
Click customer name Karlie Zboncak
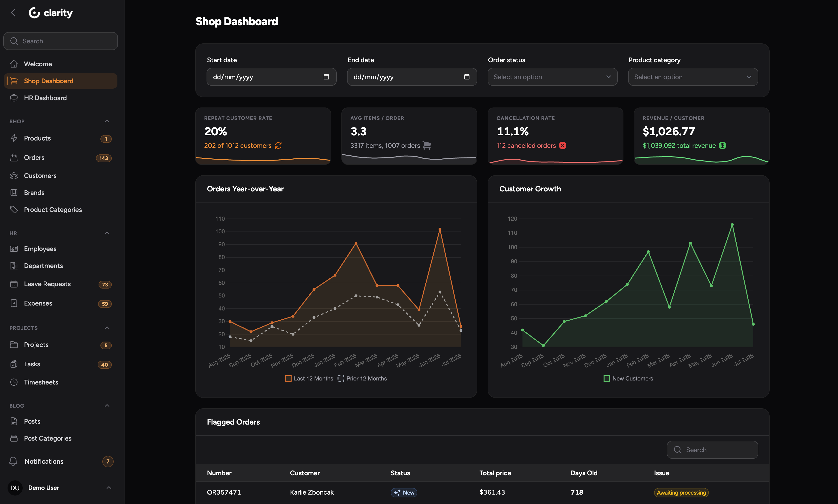(x=311, y=492)
